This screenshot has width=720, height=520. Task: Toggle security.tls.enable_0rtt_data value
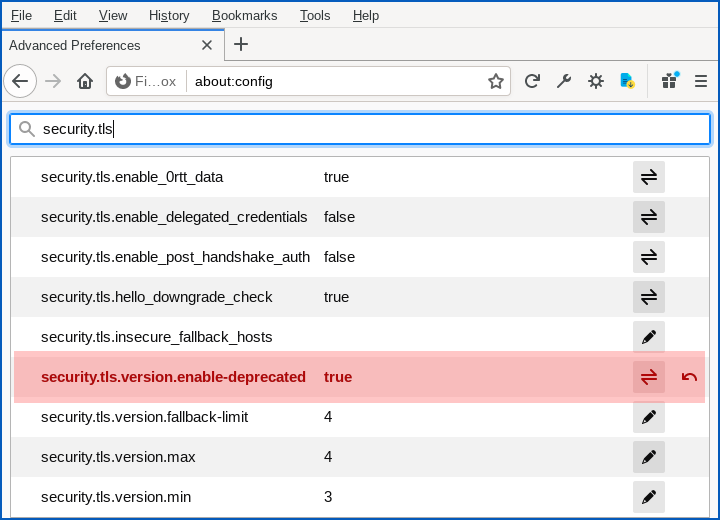click(x=648, y=177)
